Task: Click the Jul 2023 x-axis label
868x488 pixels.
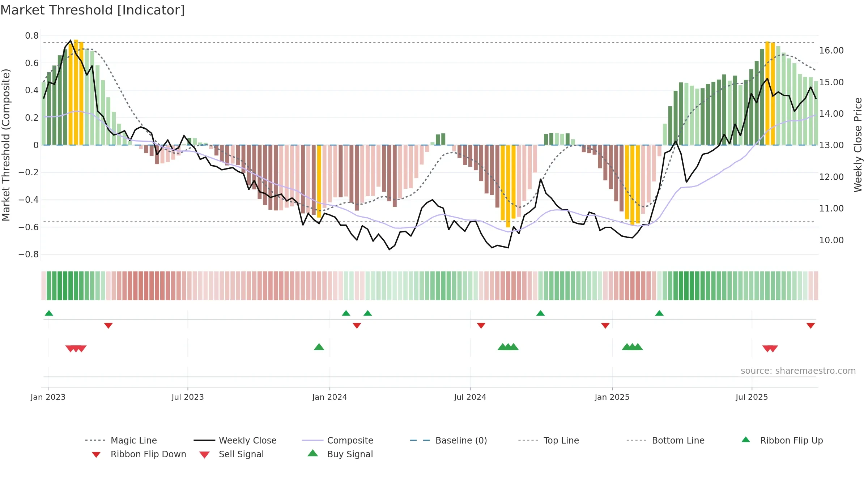Action: coord(188,397)
